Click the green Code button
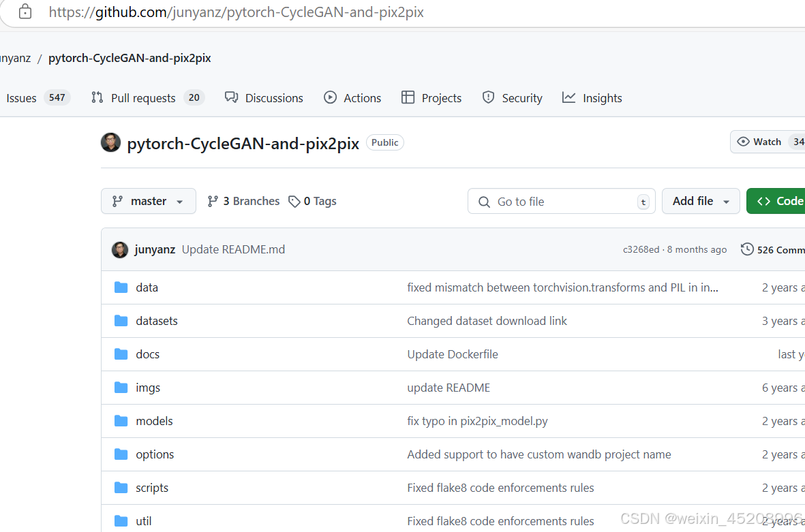 [x=776, y=201]
